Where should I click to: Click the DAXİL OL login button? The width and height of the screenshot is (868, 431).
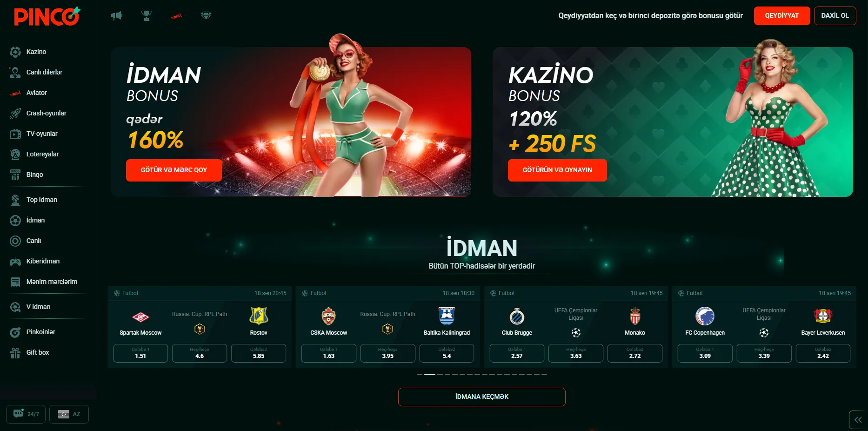[x=835, y=16]
